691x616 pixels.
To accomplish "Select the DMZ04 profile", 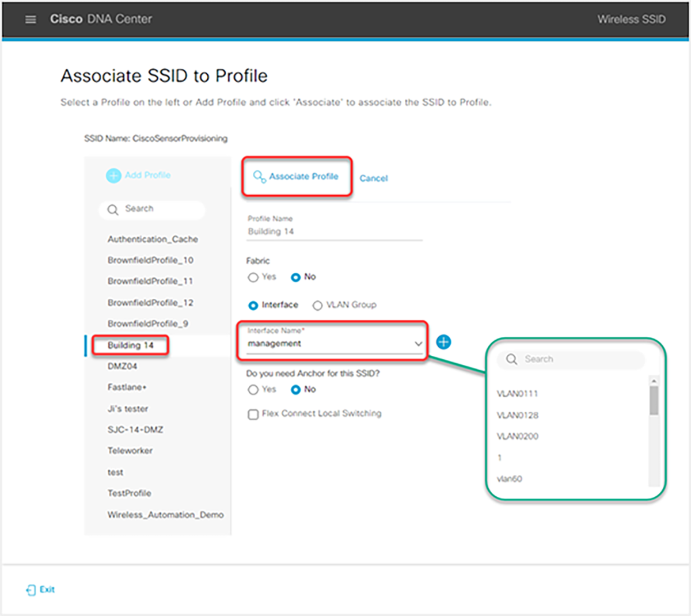I will (x=122, y=366).
